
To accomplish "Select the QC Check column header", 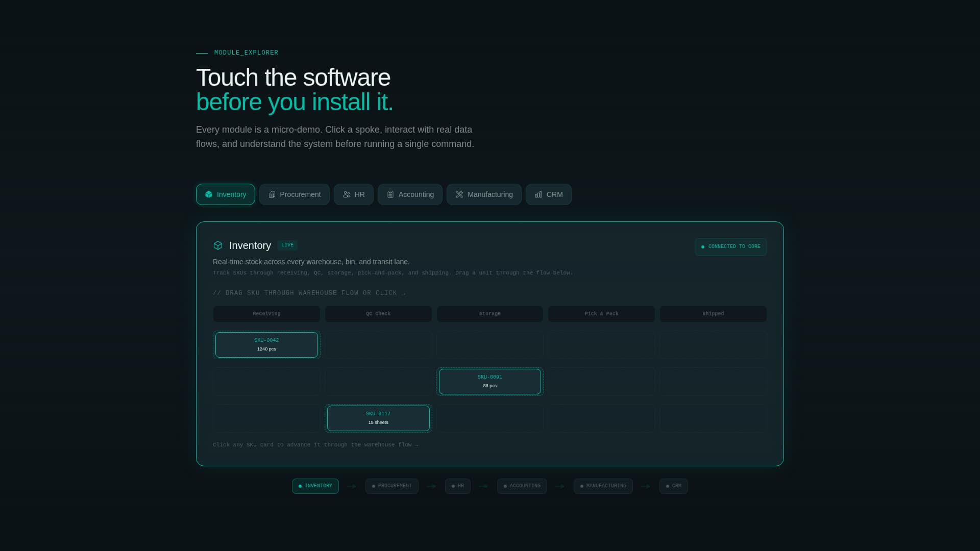I will point(378,314).
